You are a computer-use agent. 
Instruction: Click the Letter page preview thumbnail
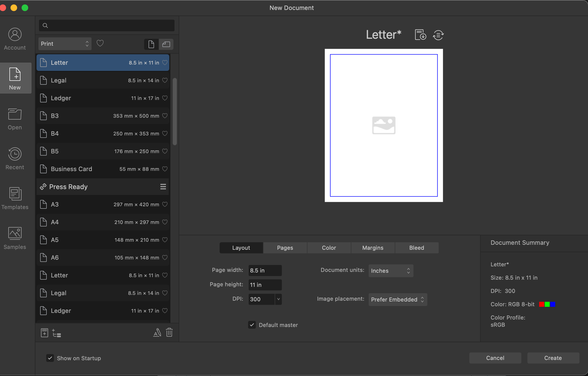(x=384, y=125)
